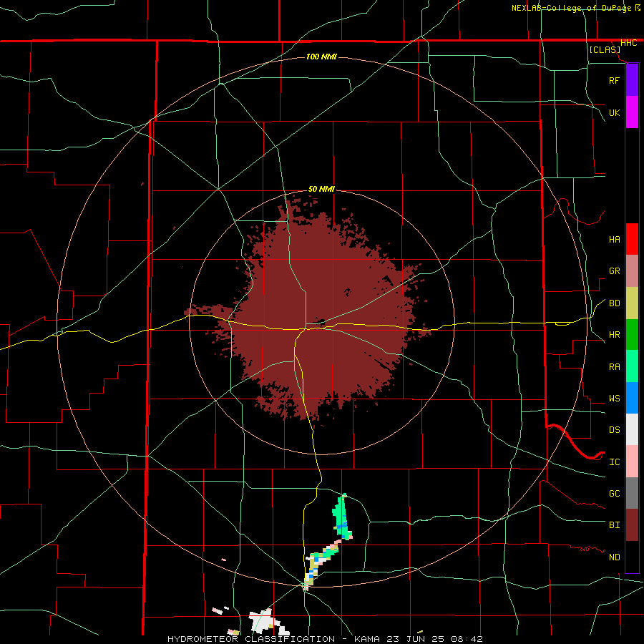The width and height of the screenshot is (644, 644).
Task: Click the HR legend label
Action: click(x=614, y=335)
